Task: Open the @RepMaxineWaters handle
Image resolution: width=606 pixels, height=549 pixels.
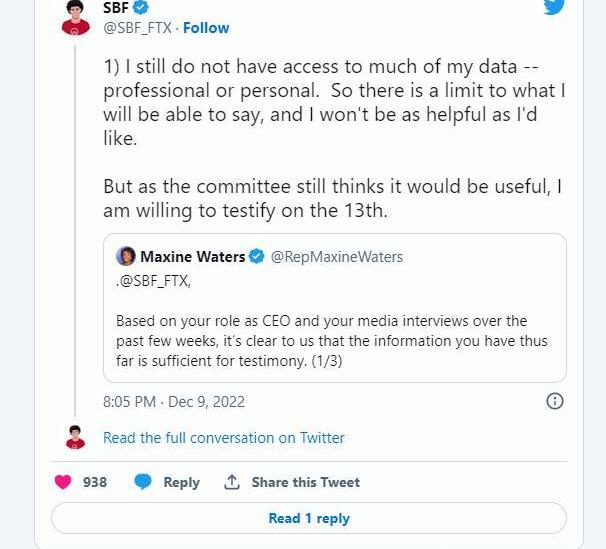Action: (x=337, y=257)
